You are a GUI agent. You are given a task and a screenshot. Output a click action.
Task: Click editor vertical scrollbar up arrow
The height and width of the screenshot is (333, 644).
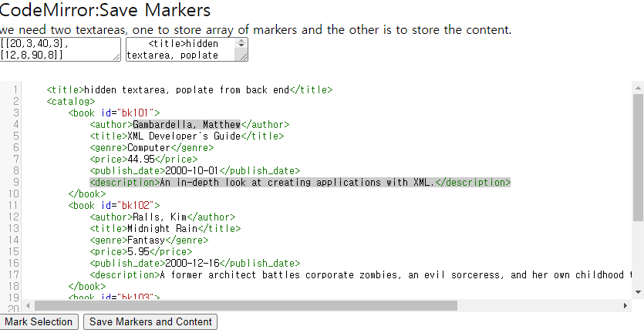point(638,87)
